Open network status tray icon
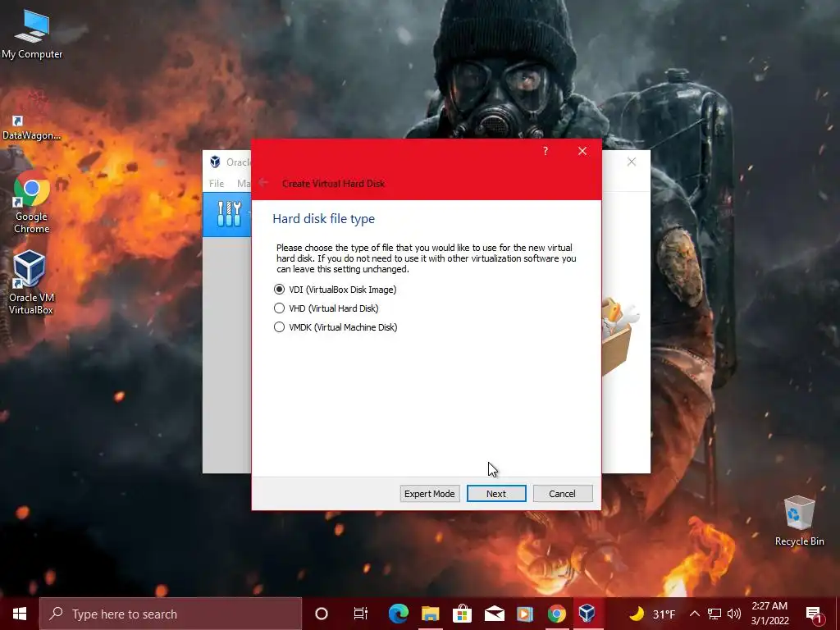Viewport: 840px width, 630px height. (x=714, y=614)
